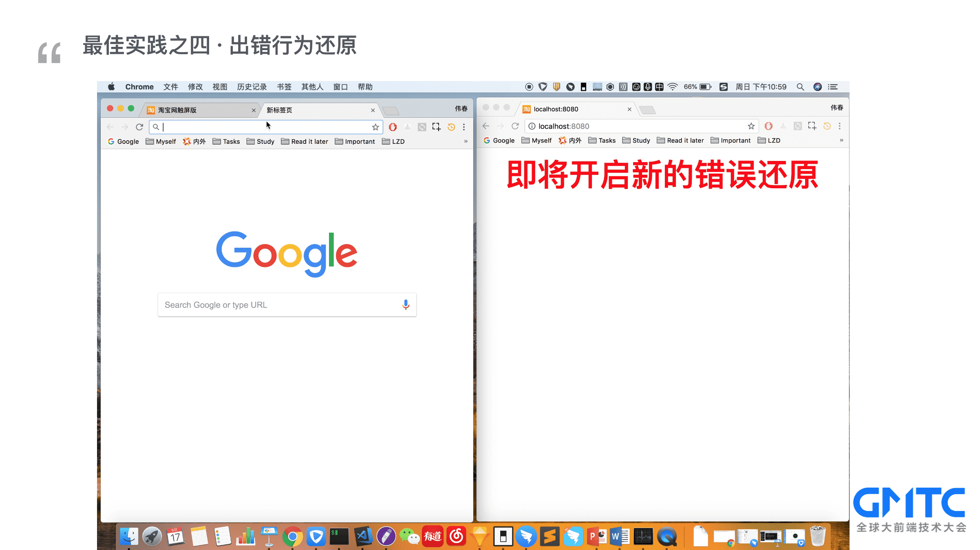Click the Search Google or type URL box
Viewport: 980px width, 550px height.
(x=287, y=305)
